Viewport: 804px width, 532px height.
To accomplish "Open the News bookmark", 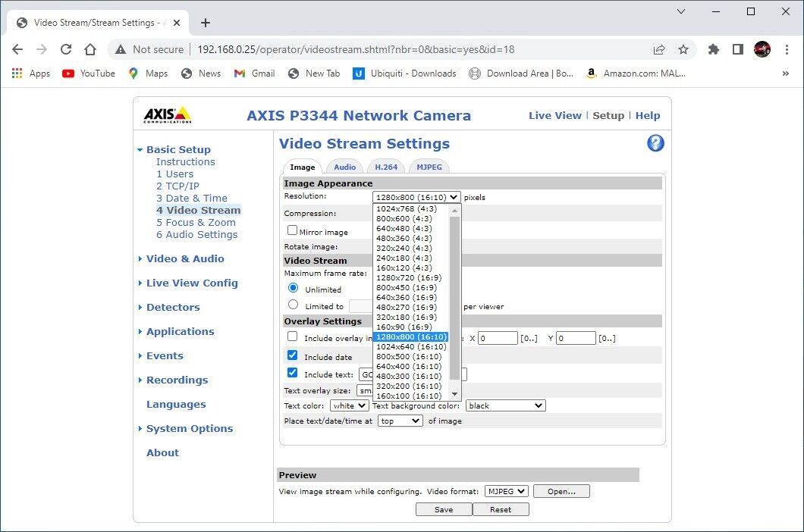I will coord(201,74).
